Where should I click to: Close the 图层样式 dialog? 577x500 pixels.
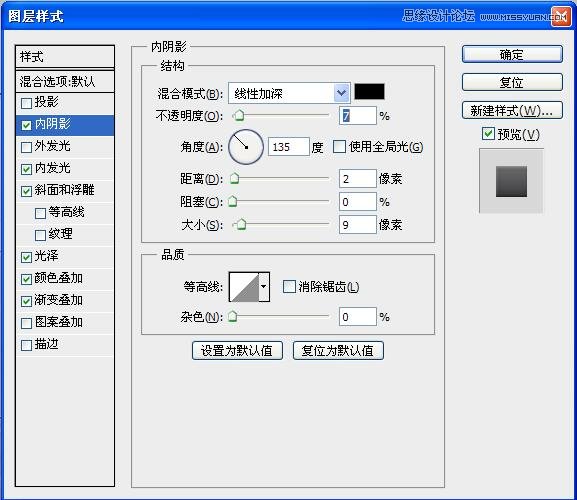click(x=560, y=16)
